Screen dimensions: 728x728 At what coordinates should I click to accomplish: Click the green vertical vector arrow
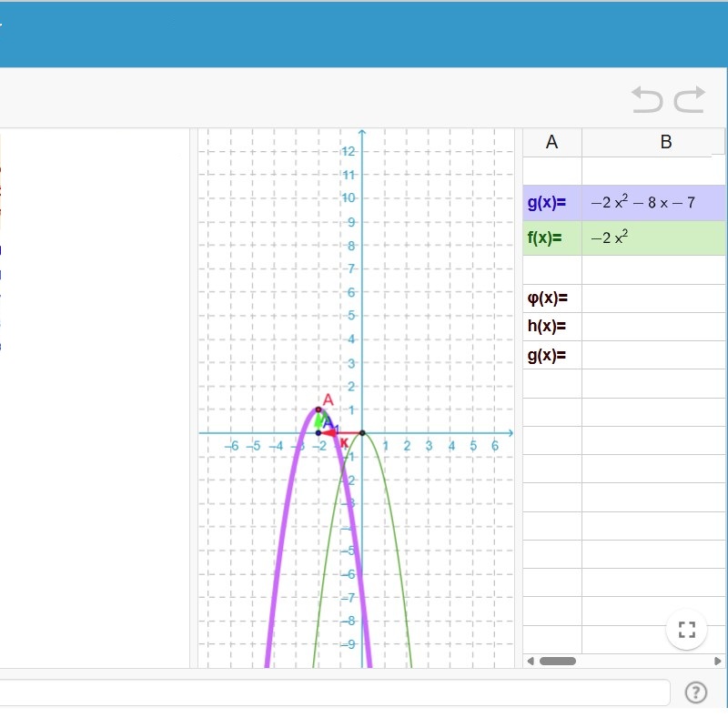tap(318, 421)
